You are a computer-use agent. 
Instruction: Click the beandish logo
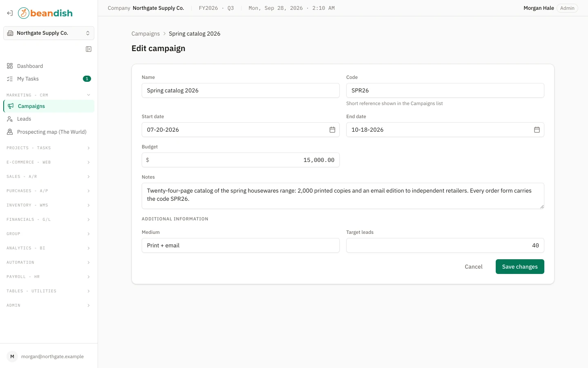[45, 13]
